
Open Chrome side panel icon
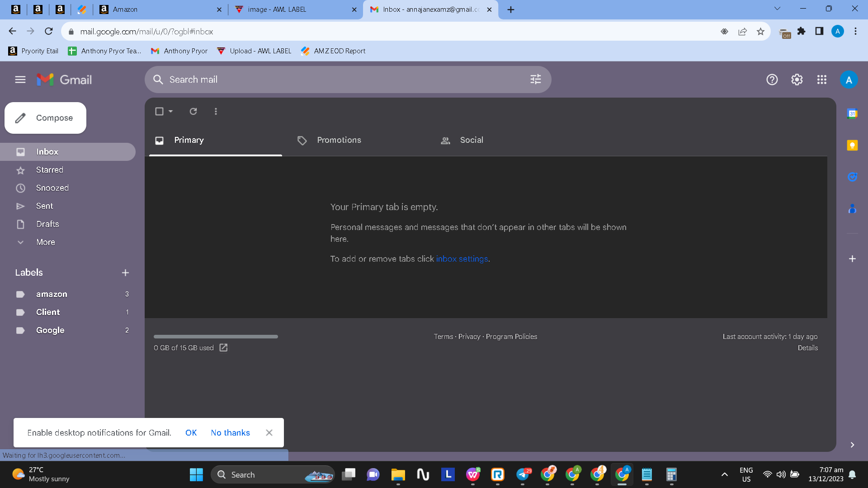tap(819, 31)
